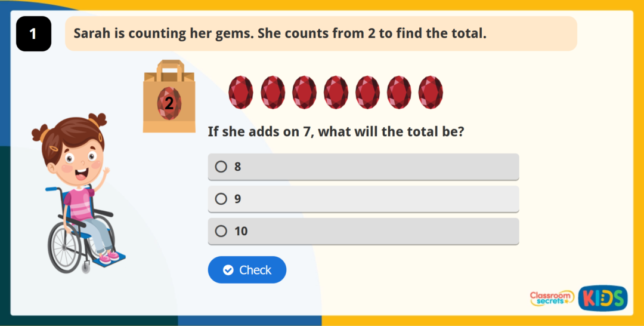Pick the radio button for answer 10
Image resolution: width=644 pixels, height=326 pixels.
[x=221, y=231]
